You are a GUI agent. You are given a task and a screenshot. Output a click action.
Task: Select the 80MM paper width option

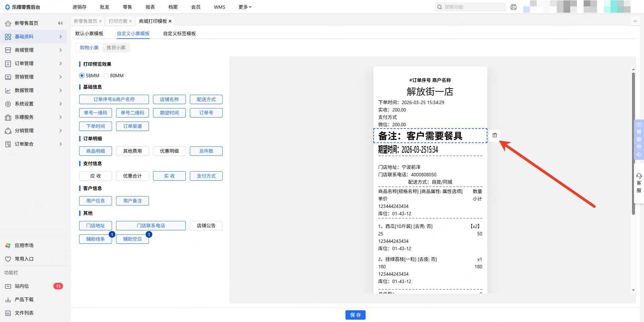click(106, 76)
